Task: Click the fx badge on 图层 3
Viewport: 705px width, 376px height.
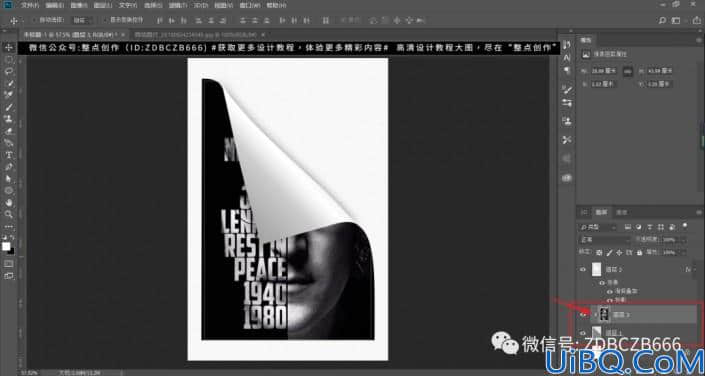Action: pyautogui.click(x=687, y=269)
